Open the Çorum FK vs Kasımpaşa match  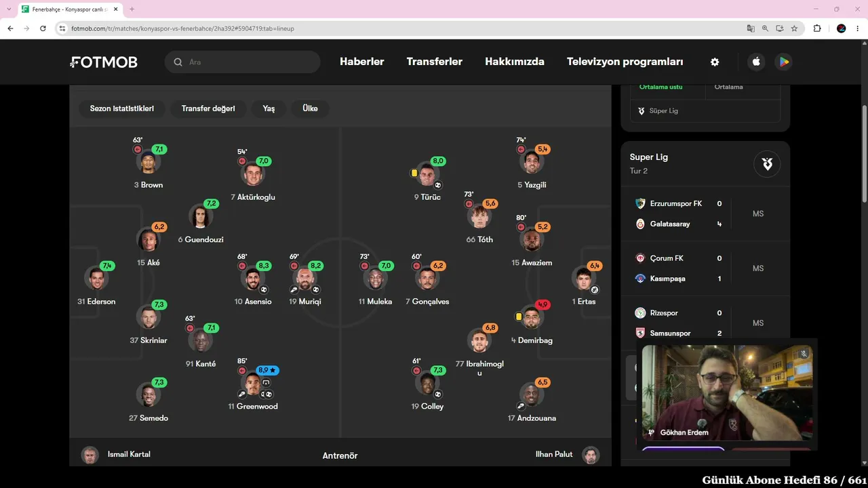pyautogui.click(x=705, y=268)
